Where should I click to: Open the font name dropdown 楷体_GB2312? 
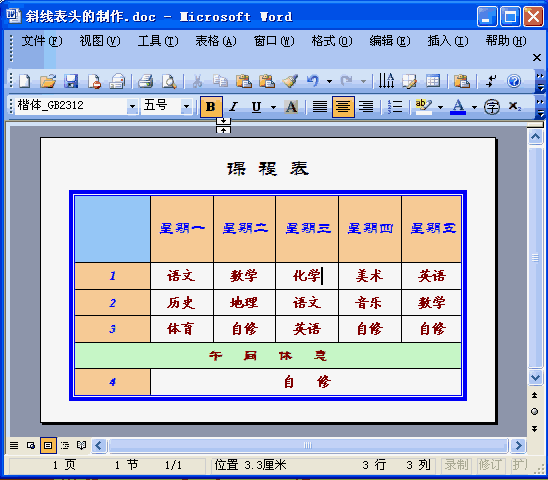point(132,106)
